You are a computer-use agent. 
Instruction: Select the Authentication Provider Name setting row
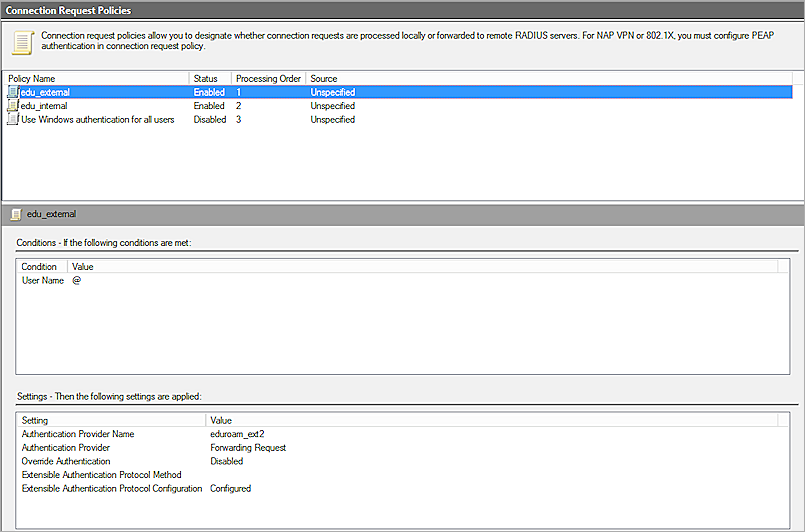point(78,434)
